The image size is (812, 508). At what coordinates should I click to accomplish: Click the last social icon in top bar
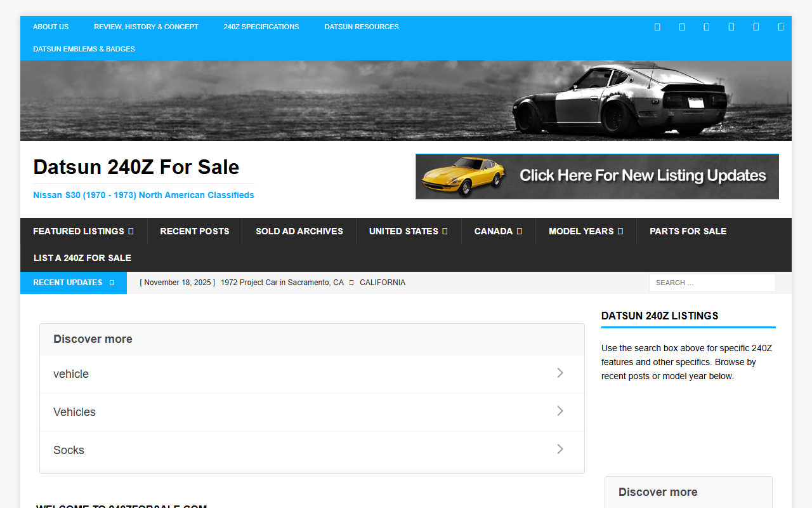780,27
